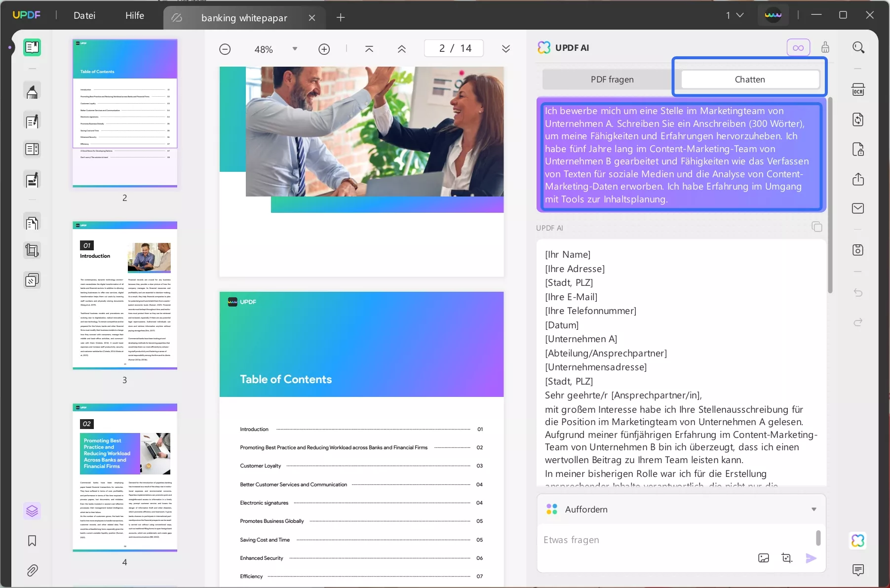Undo the last action
Viewport: 890px width, 588px height.
click(x=858, y=293)
